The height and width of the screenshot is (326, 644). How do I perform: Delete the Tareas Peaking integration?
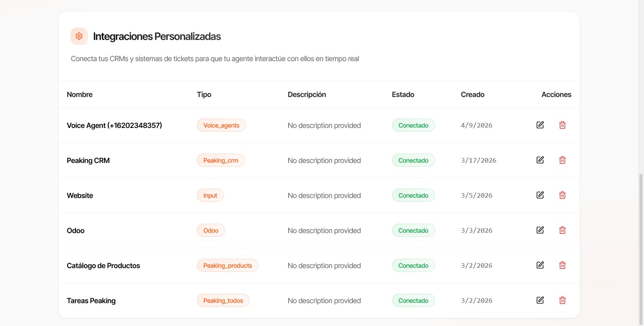pos(562,300)
